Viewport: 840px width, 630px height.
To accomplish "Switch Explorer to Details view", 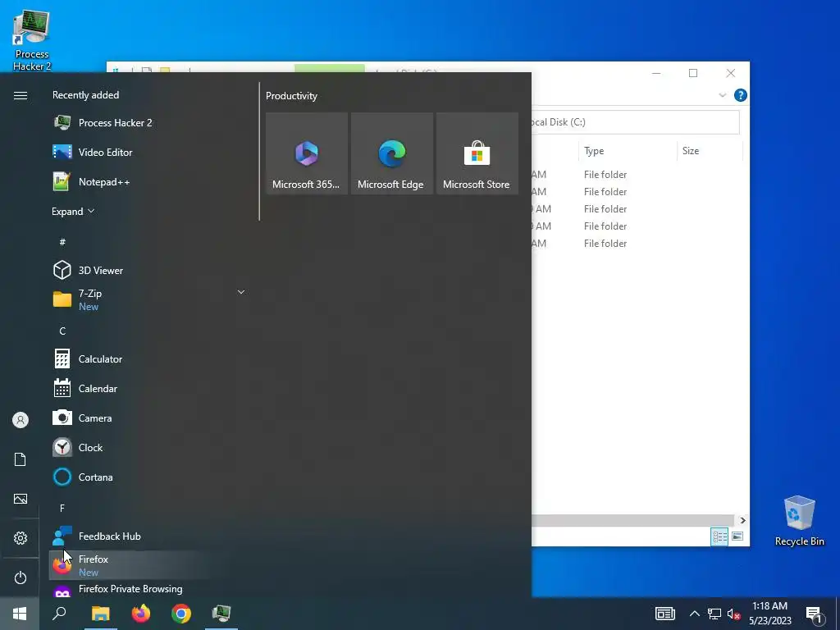I will tap(719, 536).
